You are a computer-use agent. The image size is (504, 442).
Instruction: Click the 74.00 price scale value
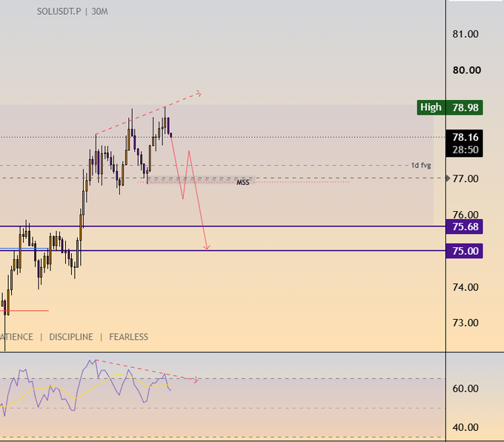click(465, 287)
